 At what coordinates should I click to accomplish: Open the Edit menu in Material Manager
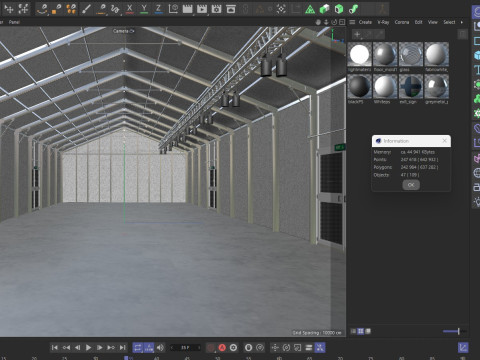[419, 22]
